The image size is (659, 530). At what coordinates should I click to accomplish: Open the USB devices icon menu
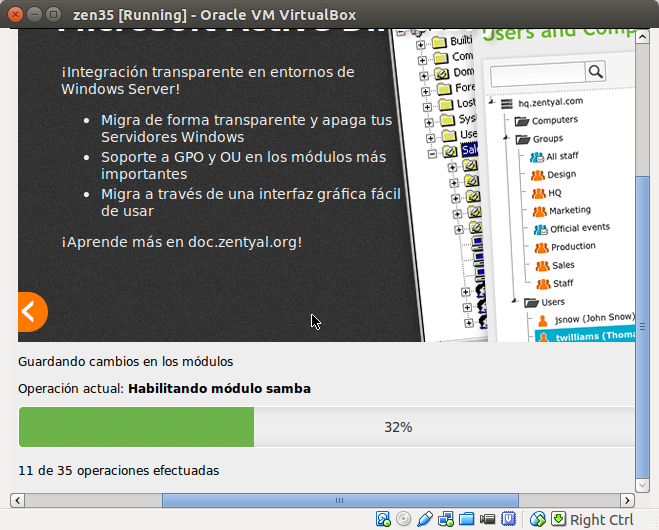[425, 519]
